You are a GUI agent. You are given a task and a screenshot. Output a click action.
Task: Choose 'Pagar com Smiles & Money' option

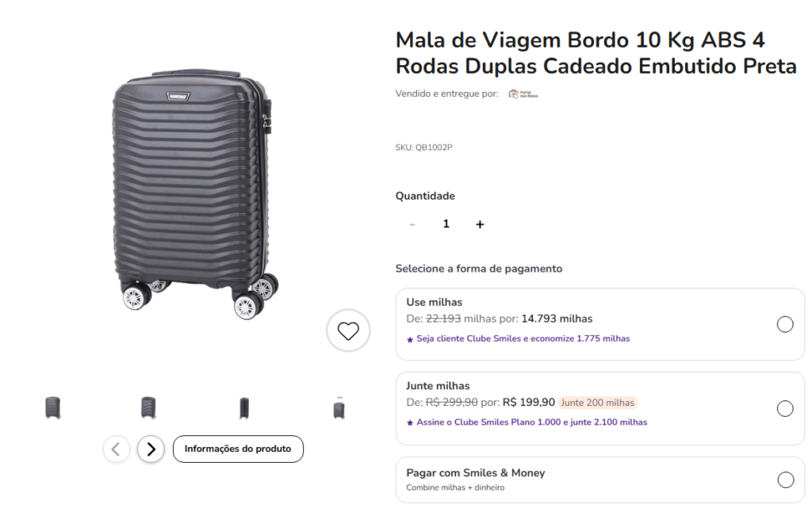coord(784,479)
